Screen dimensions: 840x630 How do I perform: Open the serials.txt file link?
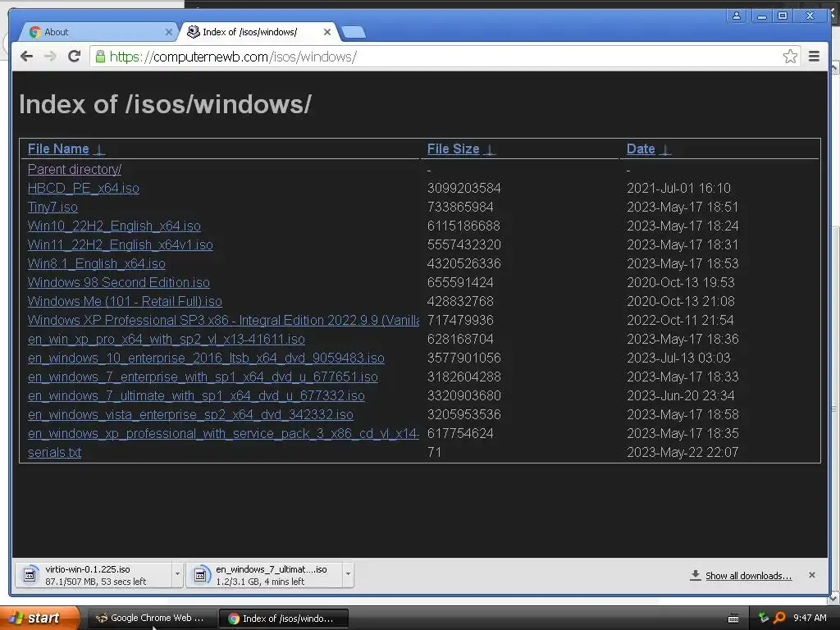[x=55, y=452]
